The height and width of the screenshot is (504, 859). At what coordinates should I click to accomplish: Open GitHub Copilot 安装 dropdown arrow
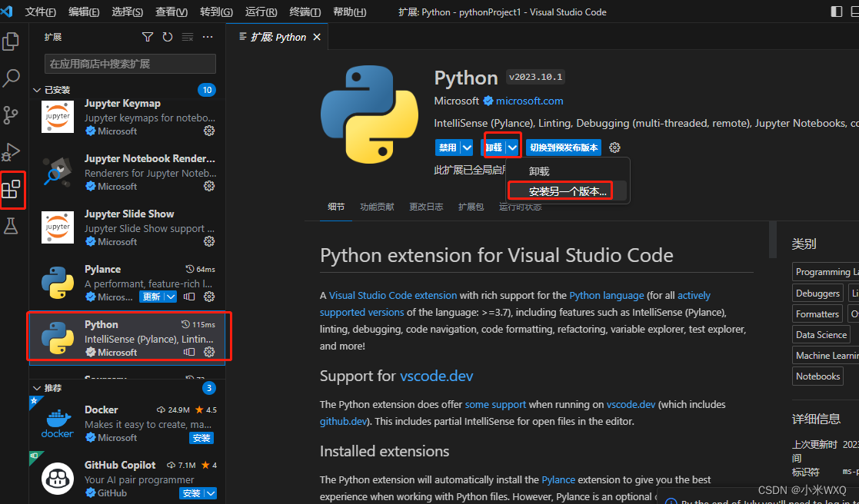211,493
